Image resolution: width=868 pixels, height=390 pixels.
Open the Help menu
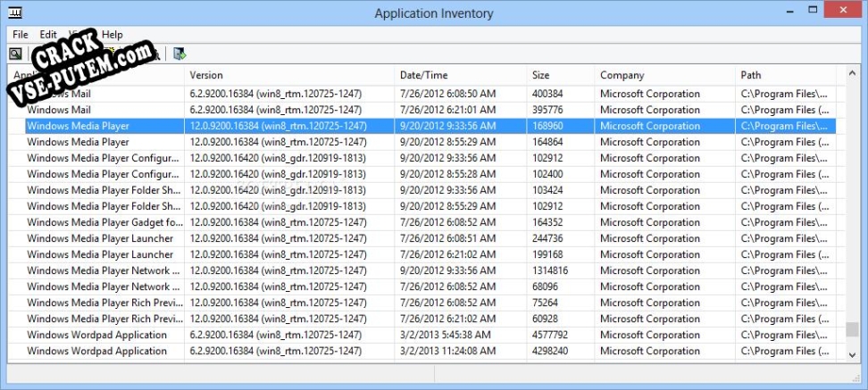click(113, 34)
